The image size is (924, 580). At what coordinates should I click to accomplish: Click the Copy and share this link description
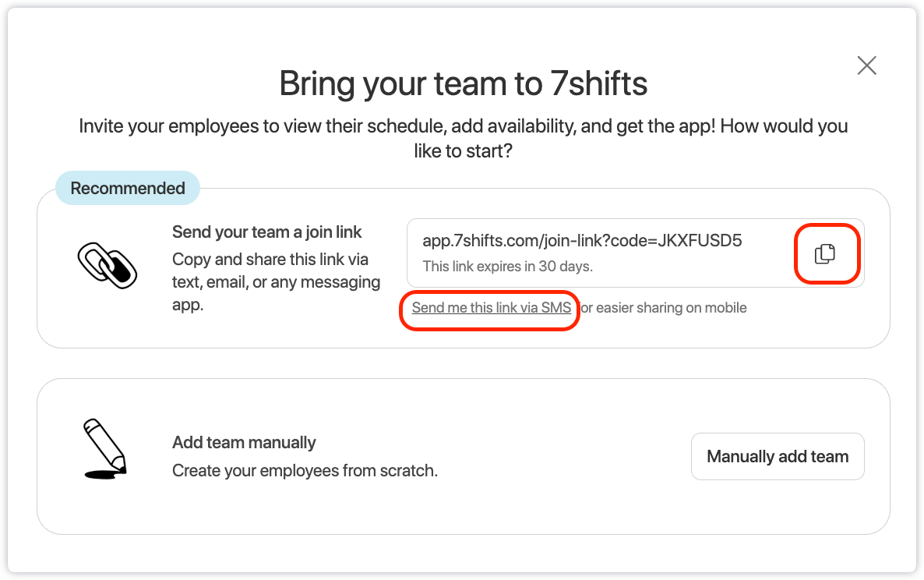tap(270, 260)
